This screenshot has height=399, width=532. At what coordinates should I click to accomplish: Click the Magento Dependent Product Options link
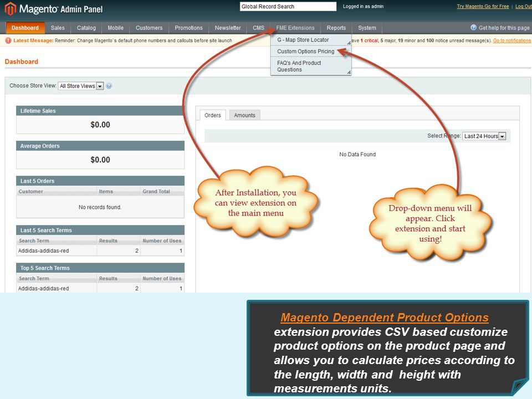[x=385, y=317]
